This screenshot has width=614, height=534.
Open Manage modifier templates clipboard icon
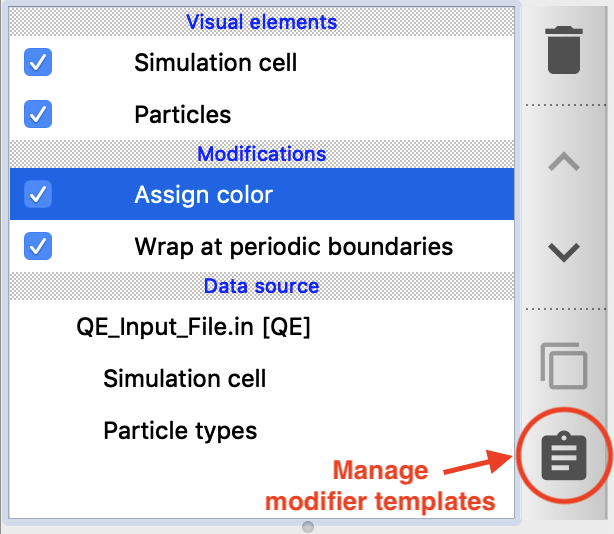[x=565, y=458]
